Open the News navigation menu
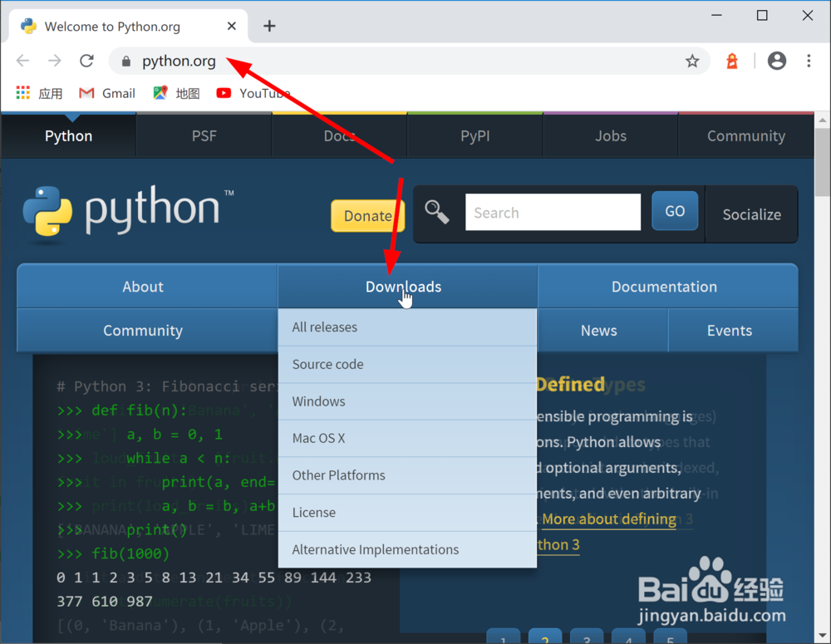The image size is (831, 644). pyautogui.click(x=602, y=330)
